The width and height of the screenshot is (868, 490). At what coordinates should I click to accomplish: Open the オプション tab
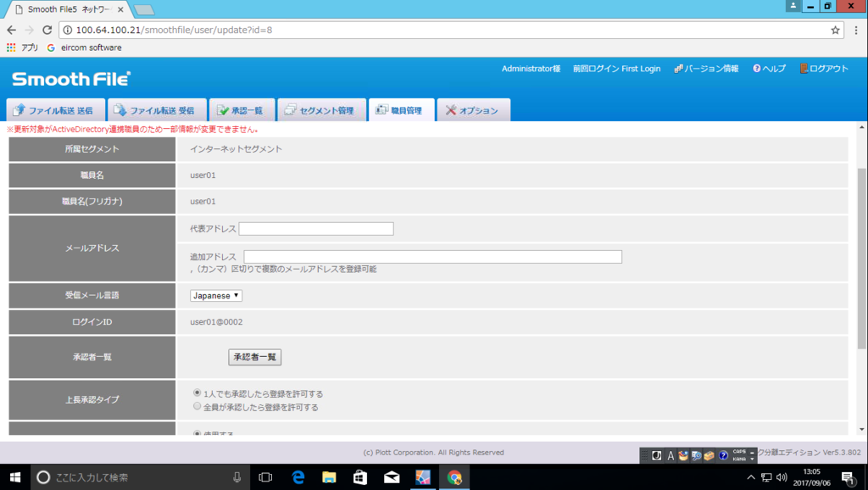[473, 109]
